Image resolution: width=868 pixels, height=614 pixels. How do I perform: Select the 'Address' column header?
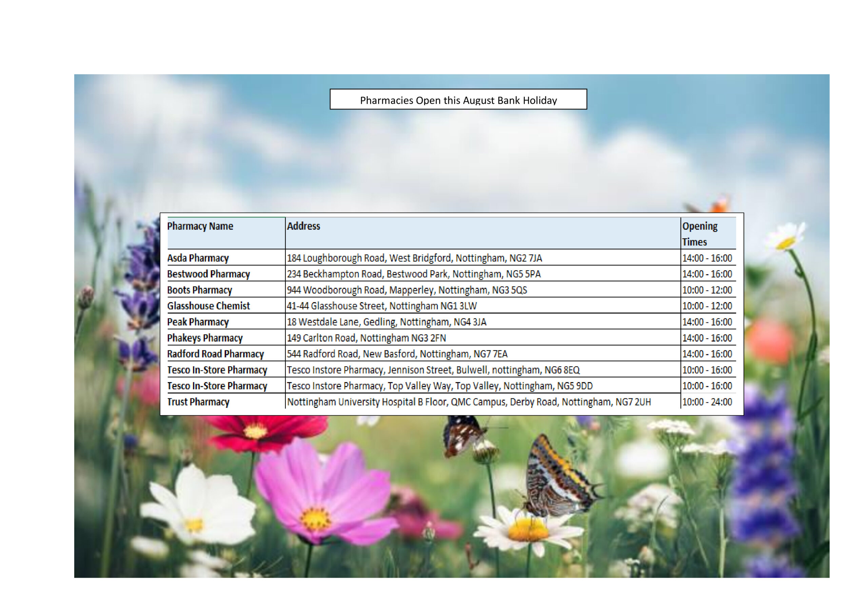(x=303, y=226)
